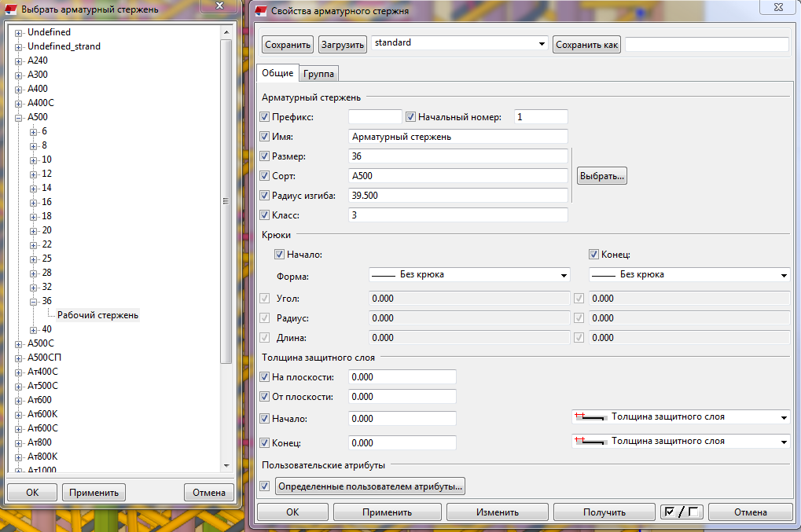Open the end cover thickness type dropdown
801x532 pixels.
680,442
